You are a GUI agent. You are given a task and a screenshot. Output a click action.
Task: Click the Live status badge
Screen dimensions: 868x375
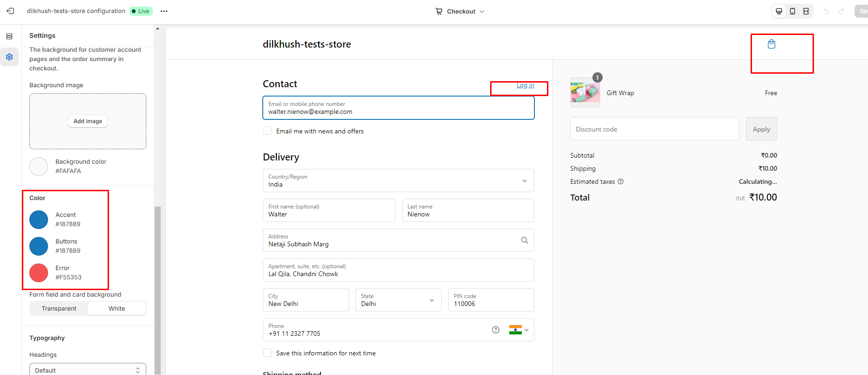click(141, 11)
